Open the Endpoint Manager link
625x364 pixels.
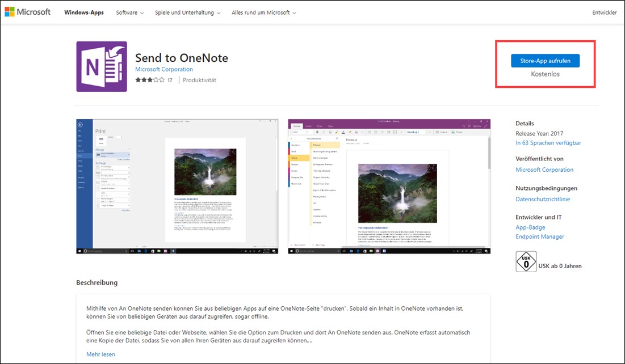[x=540, y=236]
